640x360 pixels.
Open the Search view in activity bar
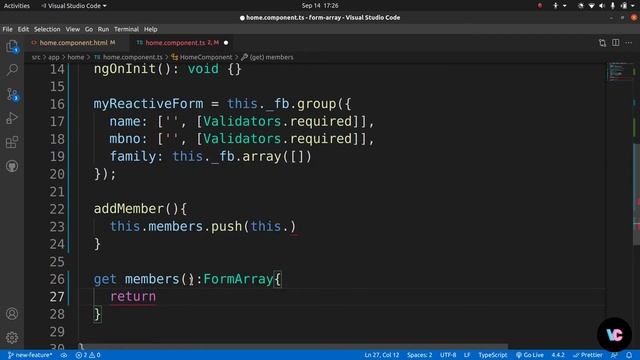click(x=12, y=70)
